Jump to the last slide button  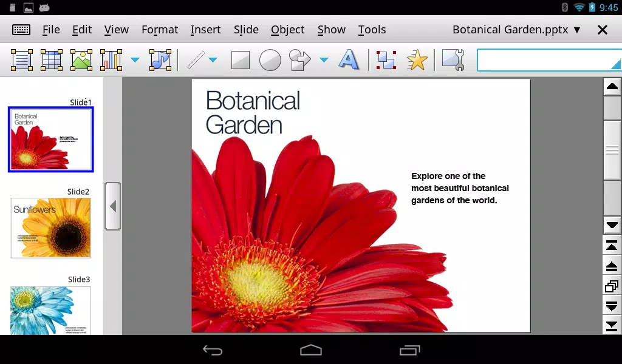point(612,326)
